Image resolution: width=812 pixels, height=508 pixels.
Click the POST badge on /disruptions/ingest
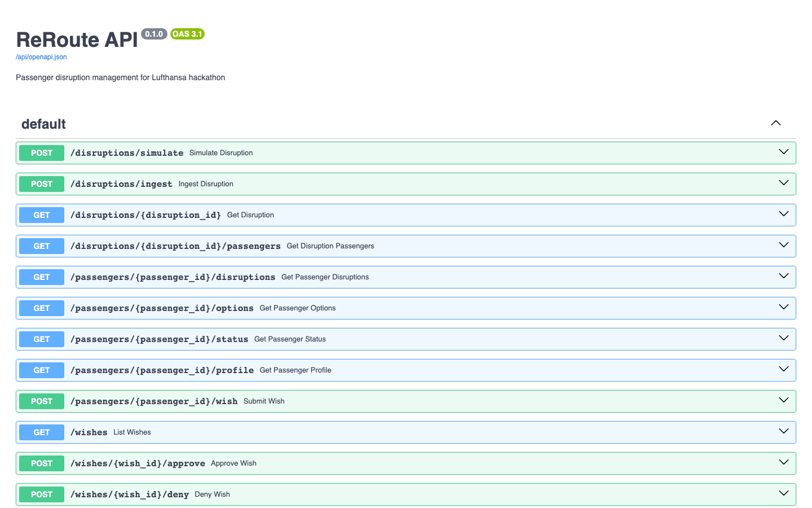[41, 183]
